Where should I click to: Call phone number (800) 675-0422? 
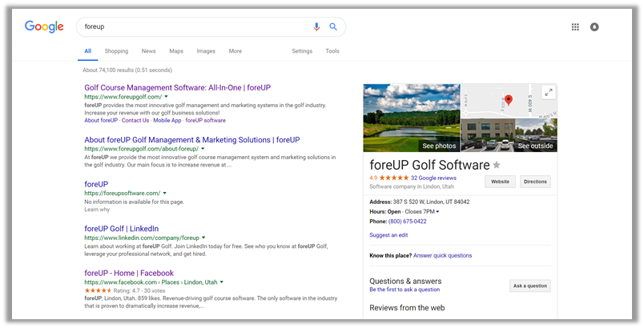point(408,222)
